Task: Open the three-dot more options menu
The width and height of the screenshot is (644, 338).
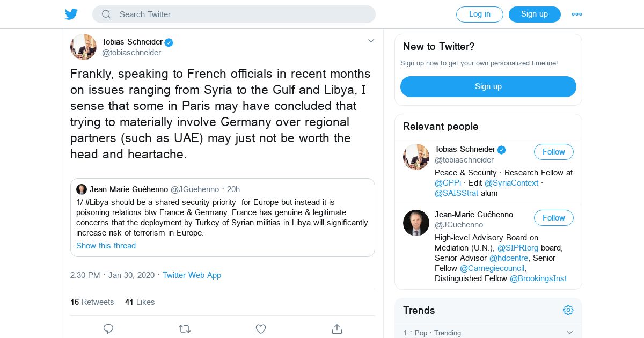Action: click(577, 14)
